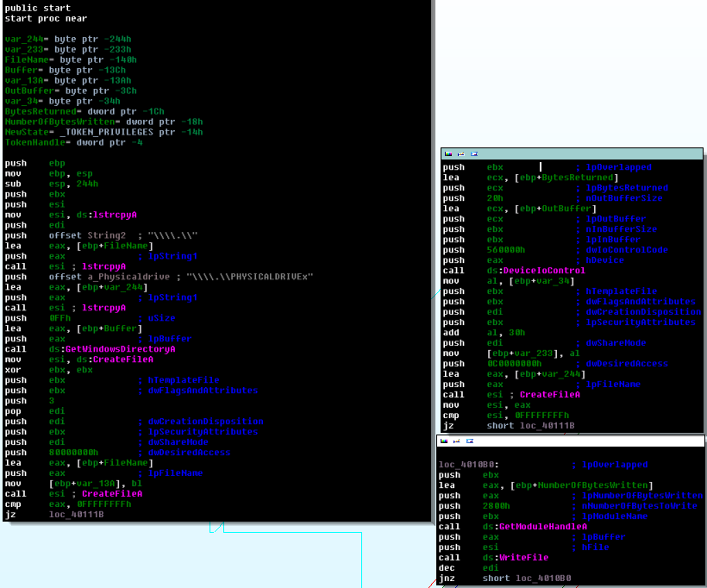The height and width of the screenshot is (588, 707).
Task: Click 'lea ecx, [ebp+OutBuffer]' instruction
Action: pos(519,210)
